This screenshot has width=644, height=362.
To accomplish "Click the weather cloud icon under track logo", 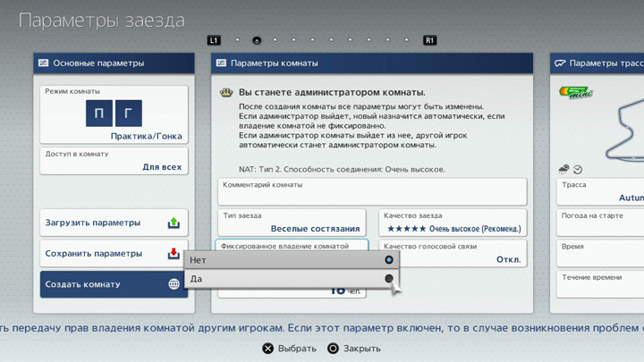I will [563, 169].
